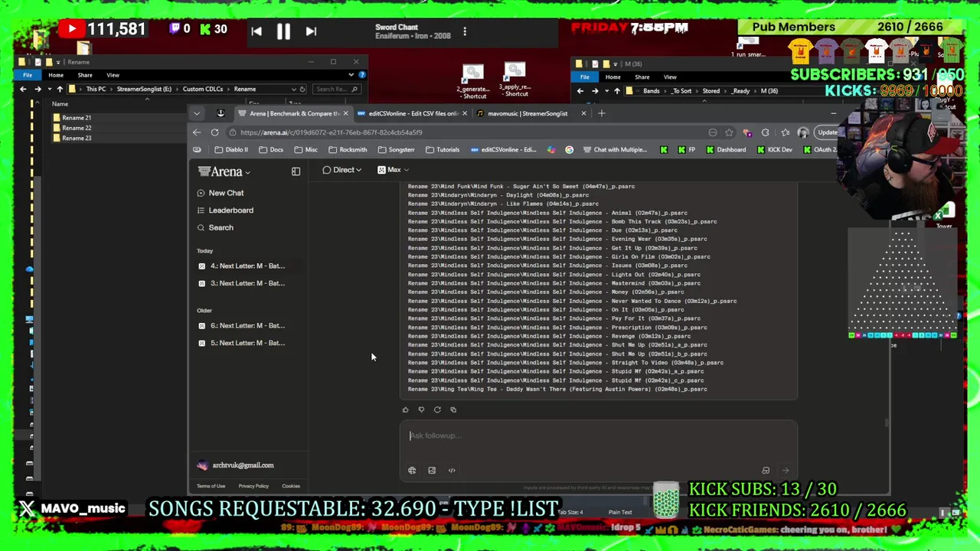Open Dashboard bookmark
This screenshot has height=551, width=980.
tap(726, 150)
